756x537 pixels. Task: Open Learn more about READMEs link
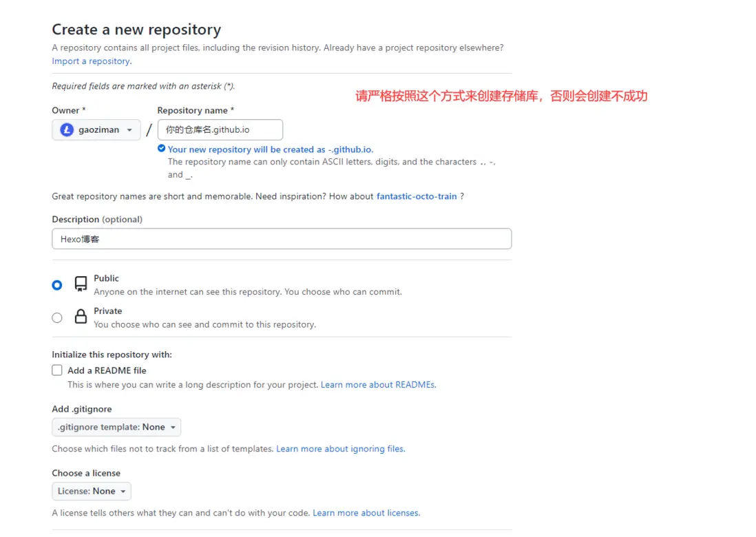coord(378,385)
